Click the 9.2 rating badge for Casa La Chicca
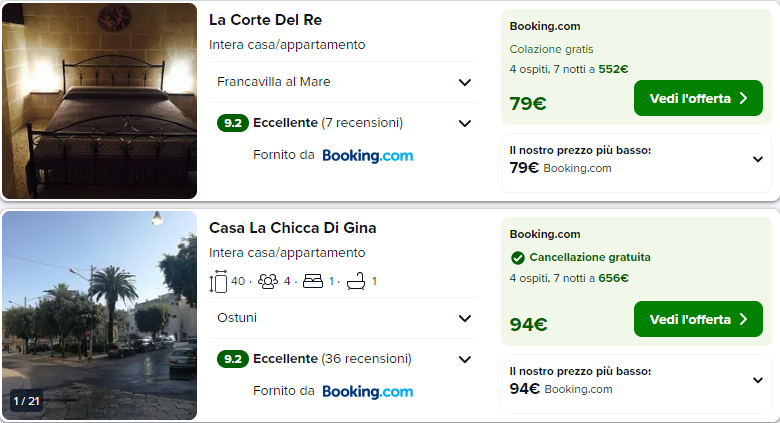The height and width of the screenshot is (423, 780). pyautogui.click(x=232, y=359)
